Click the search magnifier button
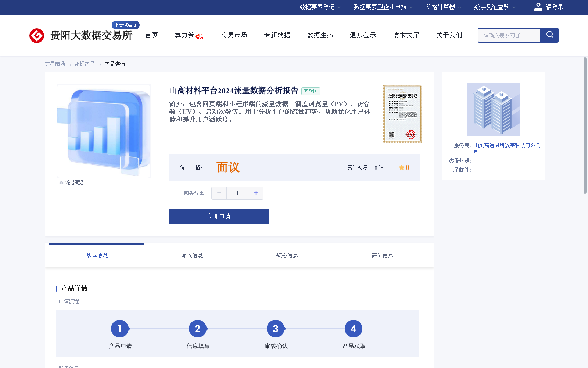The image size is (588, 368). pyautogui.click(x=549, y=35)
